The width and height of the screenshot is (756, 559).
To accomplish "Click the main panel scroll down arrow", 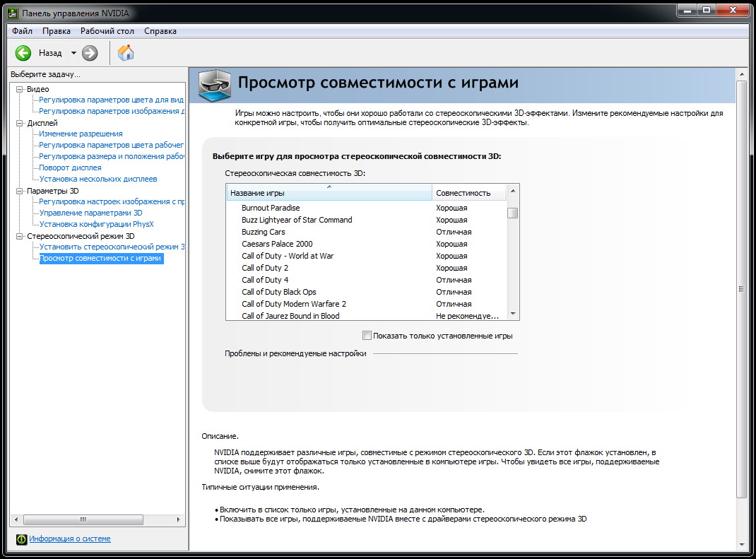I will click(742, 545).
